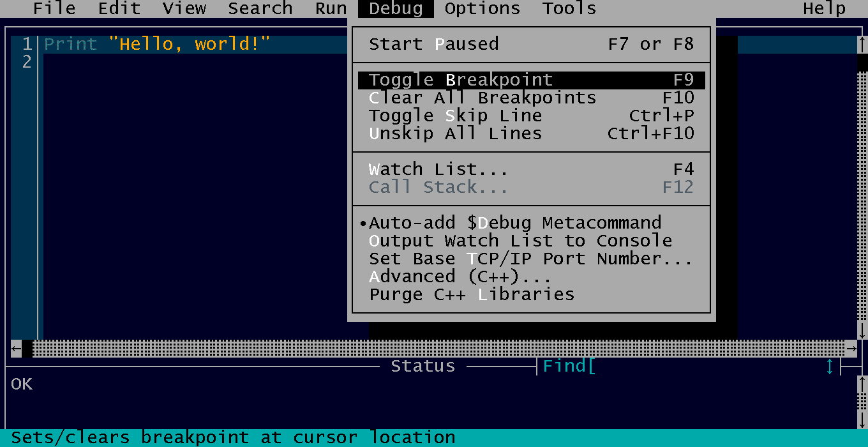Open the Watch List dialog
Image resolution: width=868 pixels, height=447 pixels.
click(x=531, y=169)
